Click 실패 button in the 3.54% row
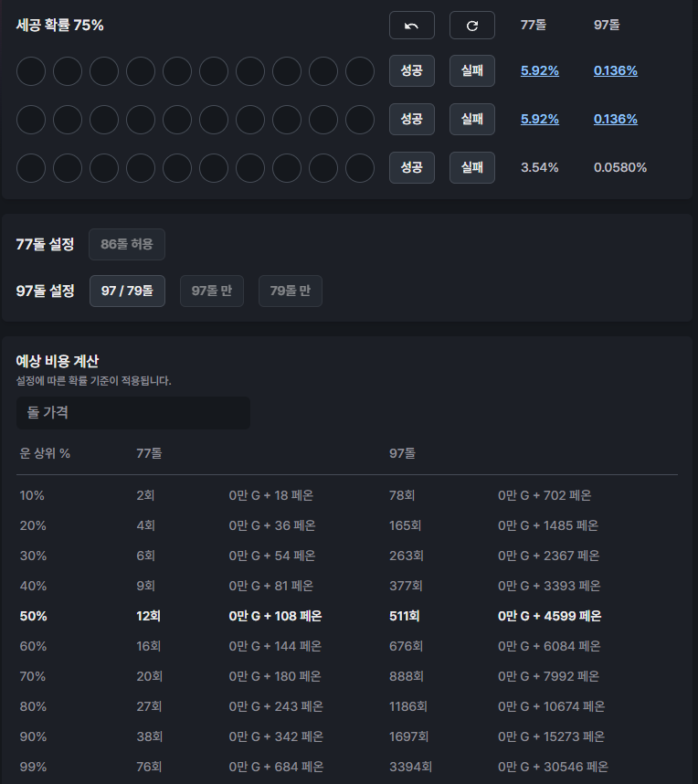The height and width of the screenshot is (784, 698). pyautogui.click(x=472, y=167)
